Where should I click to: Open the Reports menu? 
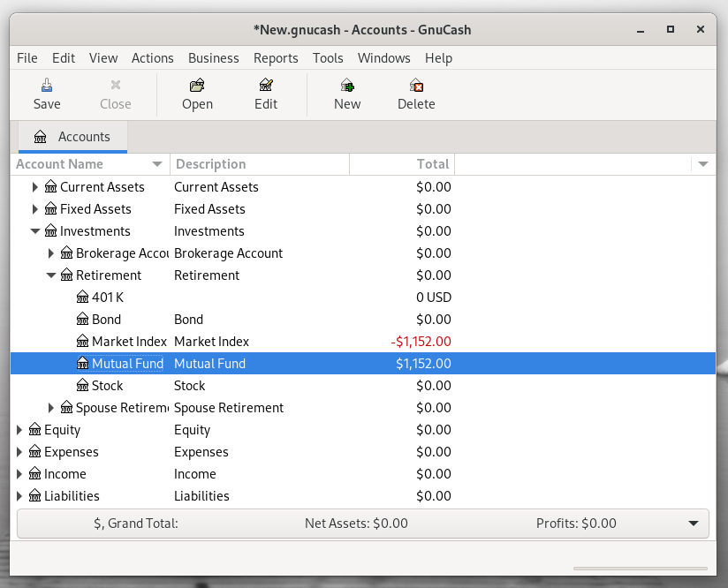tap(276, 58)
